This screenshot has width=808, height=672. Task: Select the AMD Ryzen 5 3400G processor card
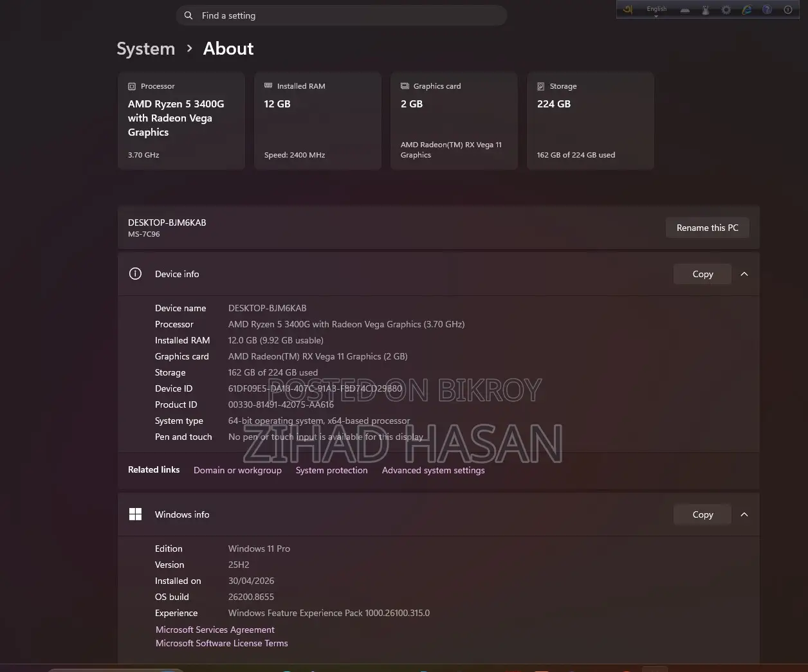pyautogui.click(x=181, y=121)
